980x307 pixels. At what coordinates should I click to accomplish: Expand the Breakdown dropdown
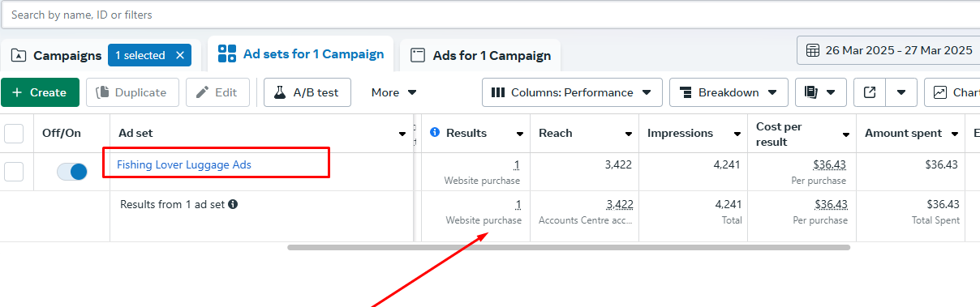[729, 92]
